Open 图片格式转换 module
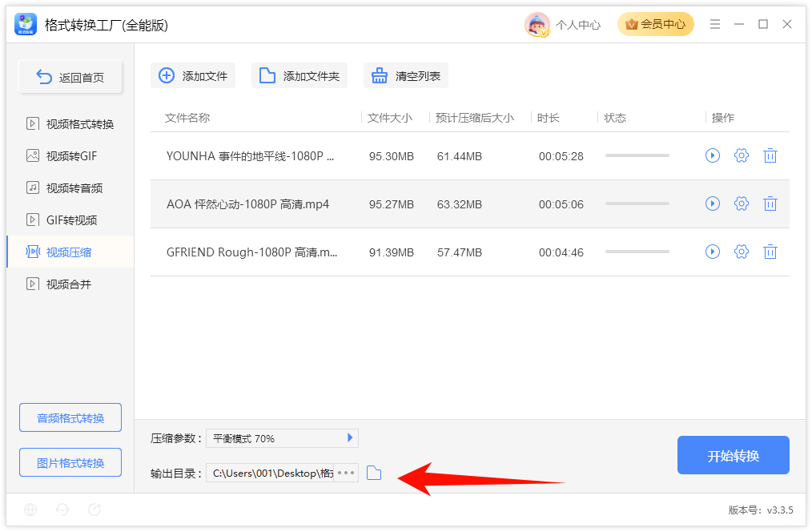Image resolution: width=812 pixels, height=532 pixels. (70, 462)
